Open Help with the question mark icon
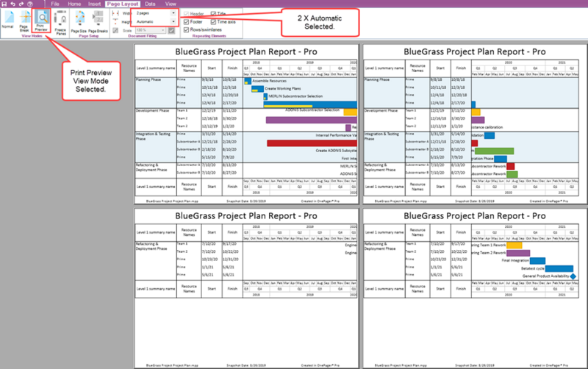The height and width of the screenshot is (369, 588). pyautogui.click(x=30, y=4)
